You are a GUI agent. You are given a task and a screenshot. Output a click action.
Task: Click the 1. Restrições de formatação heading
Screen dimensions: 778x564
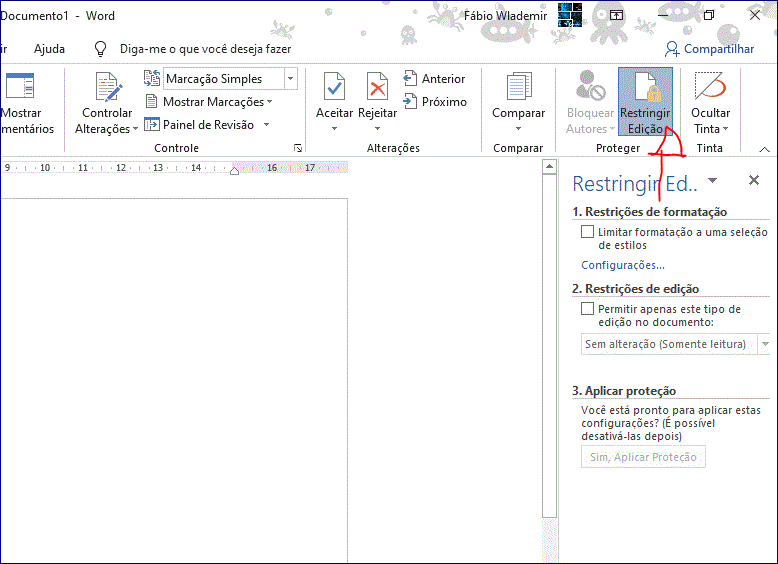point(649,212)
